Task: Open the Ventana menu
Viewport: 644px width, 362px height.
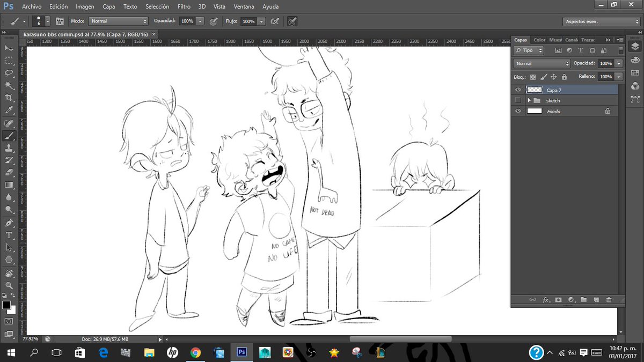Action: pyautogui.click(x=244, y=6)
